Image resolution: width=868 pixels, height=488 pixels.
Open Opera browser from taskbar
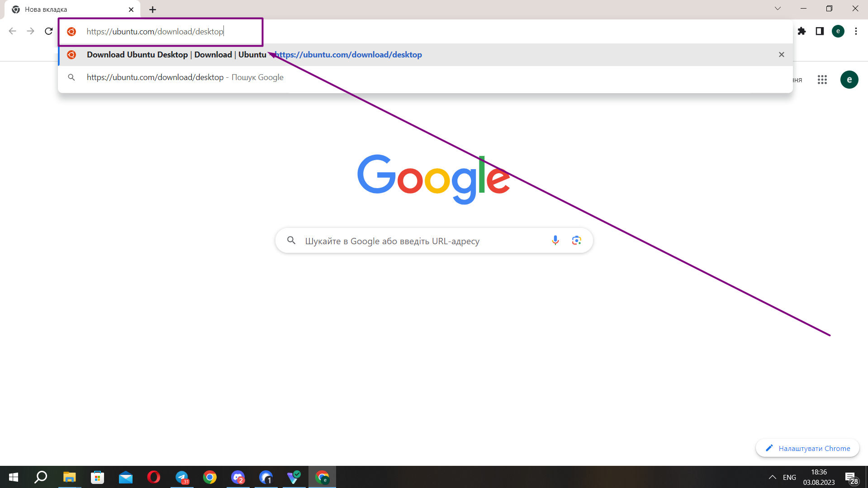click(x=154, y=477)
